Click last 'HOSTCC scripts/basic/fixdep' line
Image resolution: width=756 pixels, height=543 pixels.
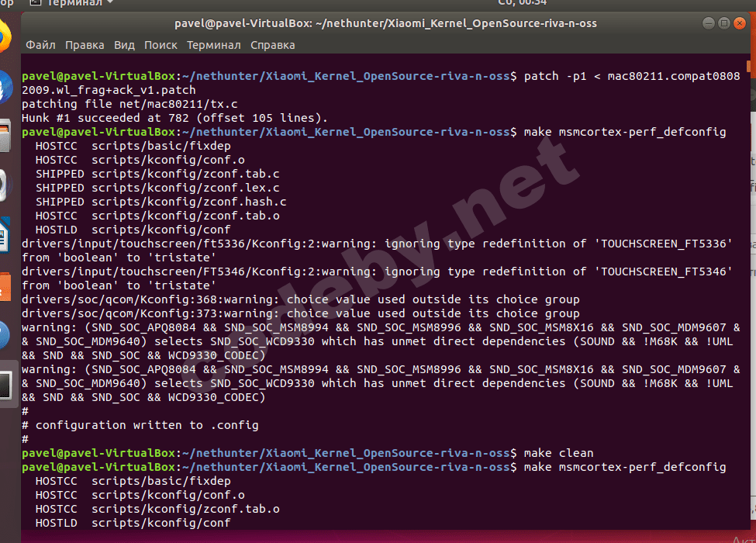click(133, 482)
